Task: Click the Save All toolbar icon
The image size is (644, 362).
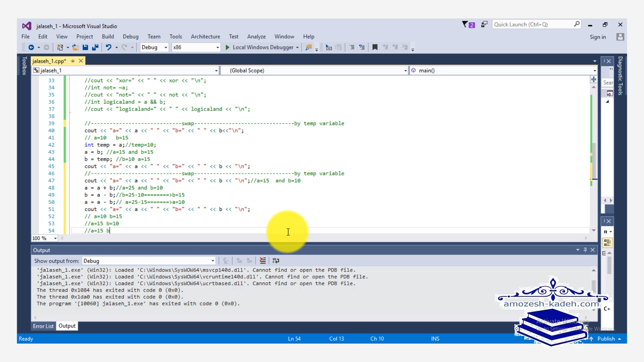Action: (x=95, y=47)
